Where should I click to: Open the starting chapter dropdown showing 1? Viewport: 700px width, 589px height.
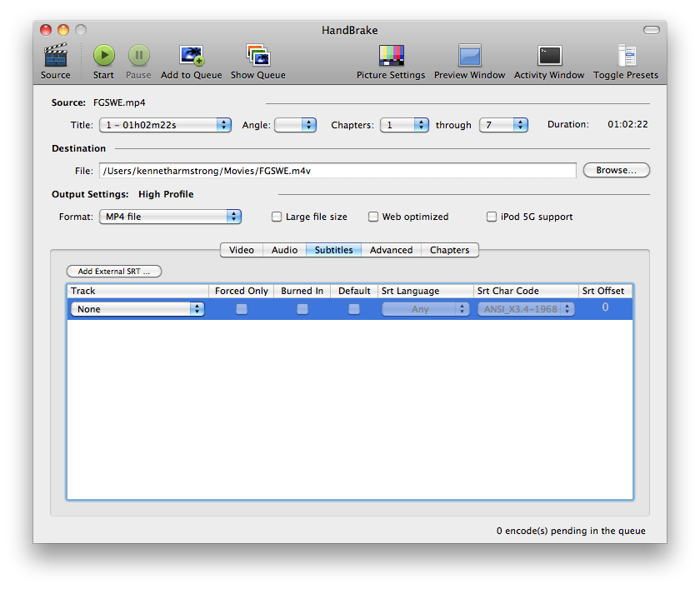[x=404, y=125]
